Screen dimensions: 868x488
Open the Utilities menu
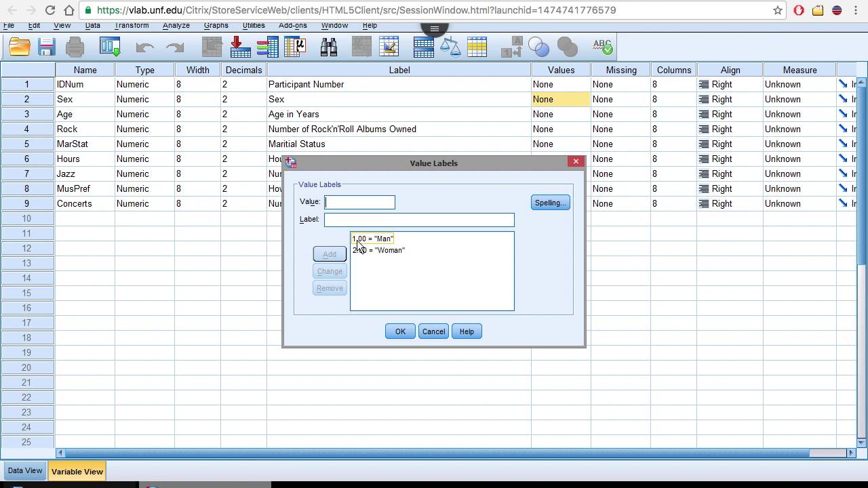254,25
